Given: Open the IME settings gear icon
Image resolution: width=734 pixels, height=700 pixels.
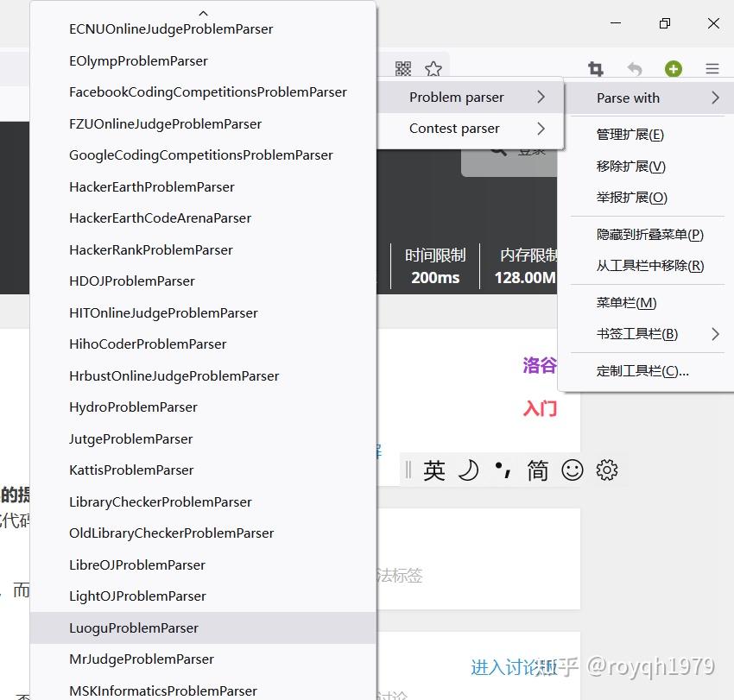Looking at the screenshot, I should (x=606, y=470).
